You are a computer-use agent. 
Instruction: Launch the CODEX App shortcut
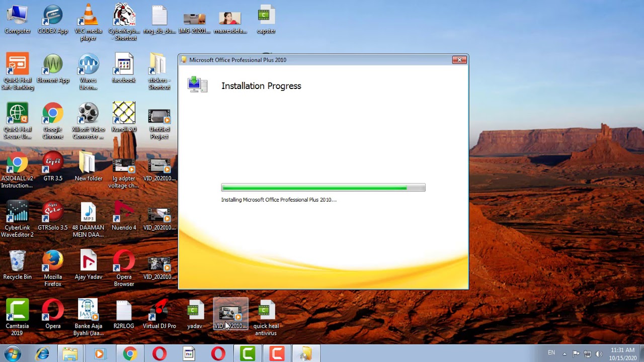53,19
